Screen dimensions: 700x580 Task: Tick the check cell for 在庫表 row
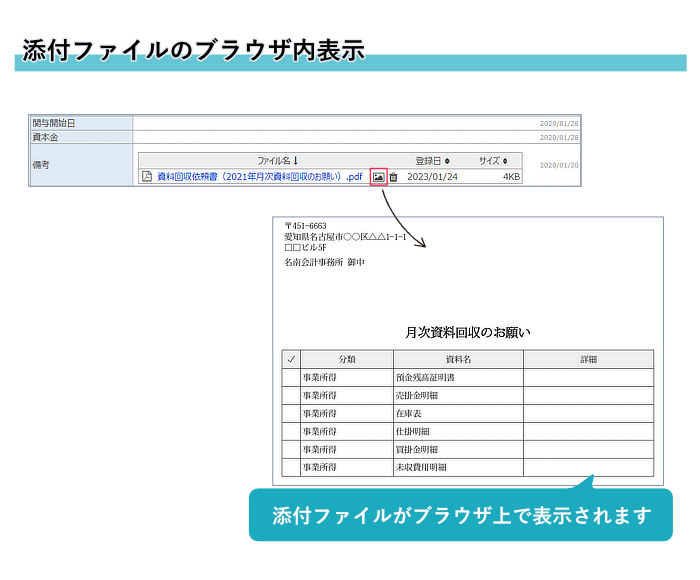point(291,413)
